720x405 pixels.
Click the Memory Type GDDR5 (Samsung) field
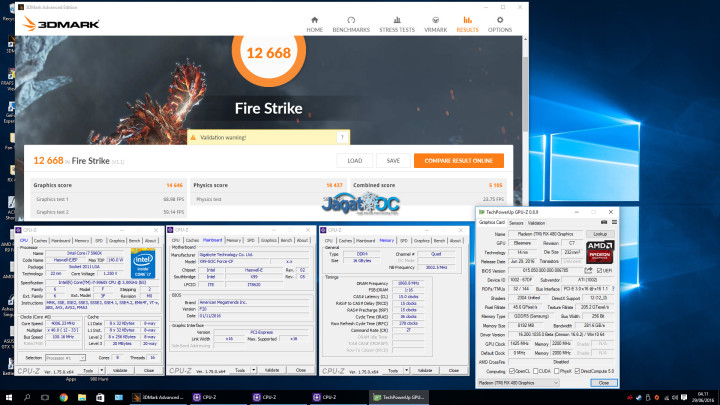[529, 316]
